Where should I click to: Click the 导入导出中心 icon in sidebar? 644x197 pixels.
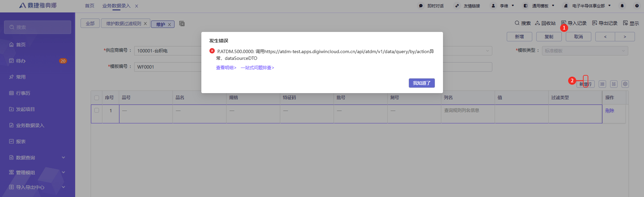click(x=11, y=187)
